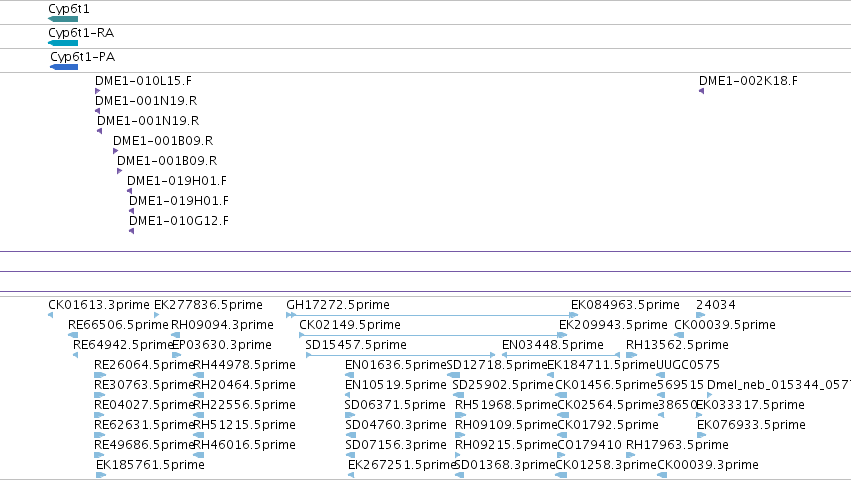Open the DME1-002K18.F feature
Screen dimensions: 851x480
[748, 81]
